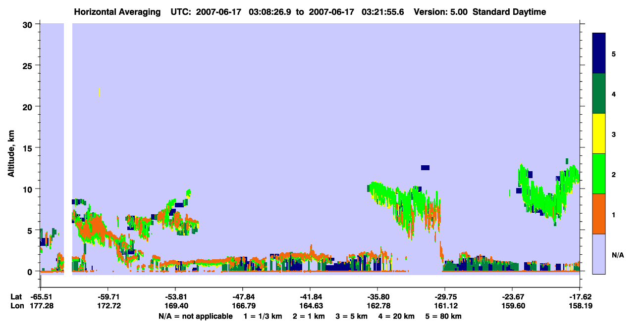Image resolution: width=644 pixels, height=330 pixels.
Task: Click longitude value '169.40'
Action: [x=175, y=306]
